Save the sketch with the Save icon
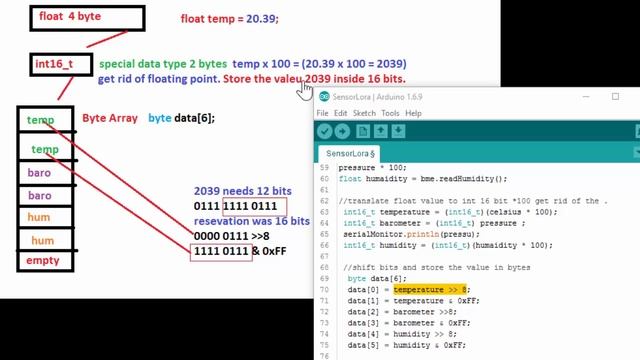The image size is (640, 360). click(x=398, y=131)
